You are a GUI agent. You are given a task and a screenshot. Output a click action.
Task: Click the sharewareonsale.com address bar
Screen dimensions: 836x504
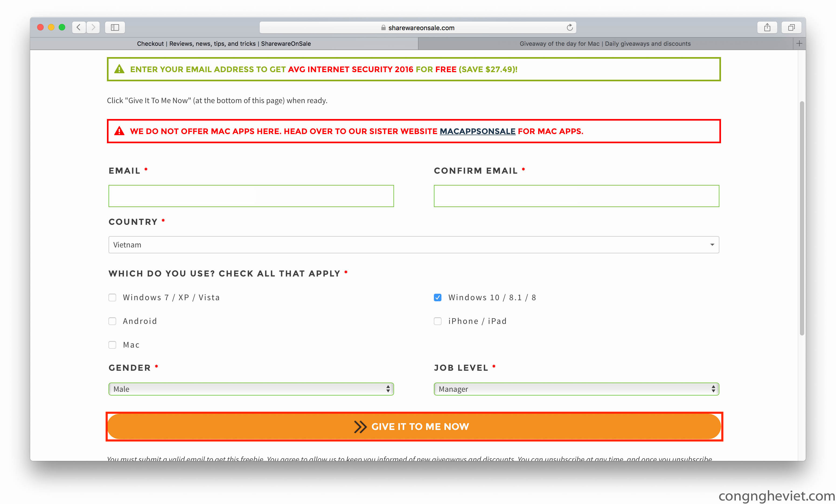coord(418,27)
